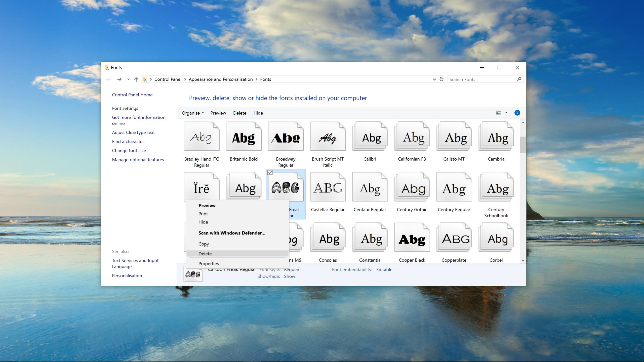Click the blue help question mark icon

[517, 113]
